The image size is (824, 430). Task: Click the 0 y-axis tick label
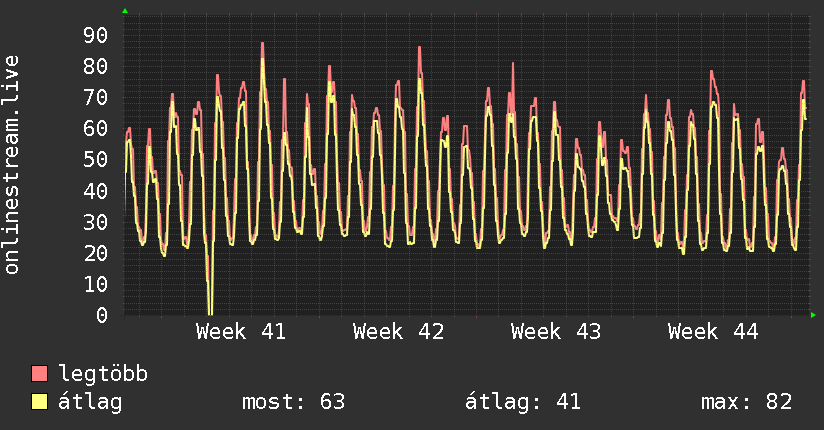pos(102,315)
